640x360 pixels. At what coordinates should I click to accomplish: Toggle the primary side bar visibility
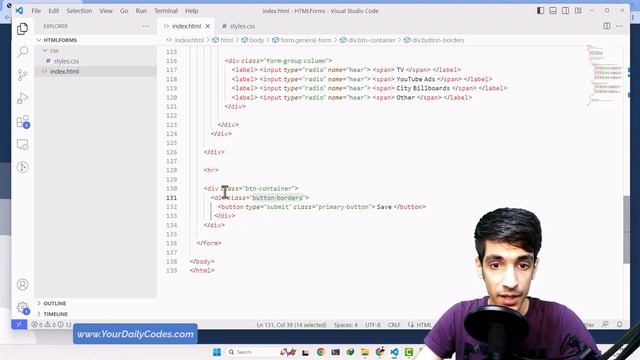click(x=540, y=11)
